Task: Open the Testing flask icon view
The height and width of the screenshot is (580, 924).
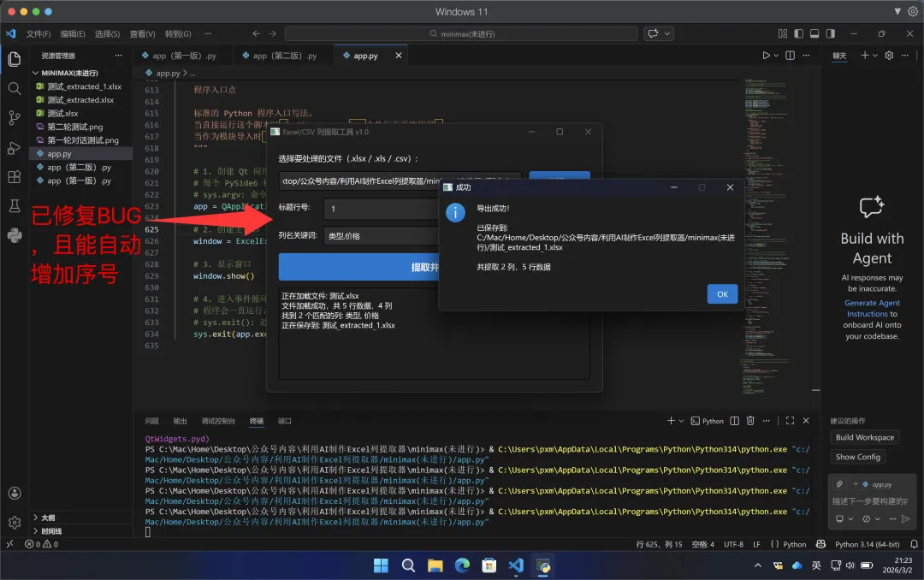Action: click(15, 206)
